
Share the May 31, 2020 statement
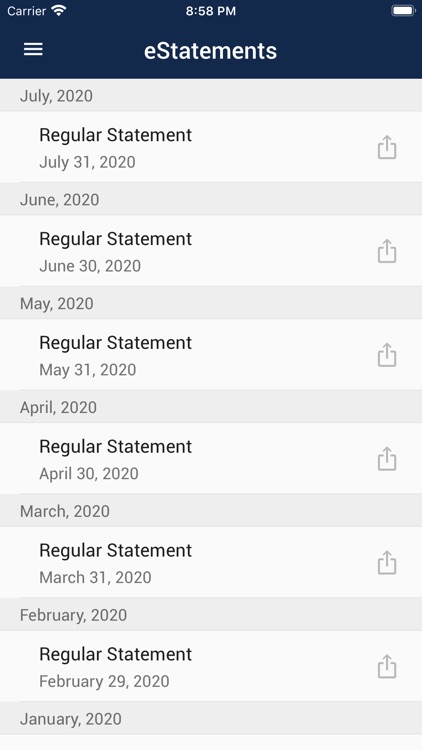tap(387, 354)
